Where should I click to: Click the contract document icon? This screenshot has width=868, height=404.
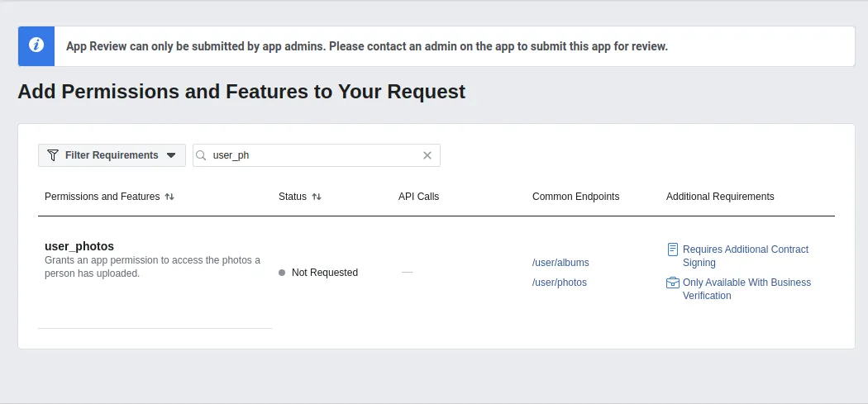click(x=673, y=250)
